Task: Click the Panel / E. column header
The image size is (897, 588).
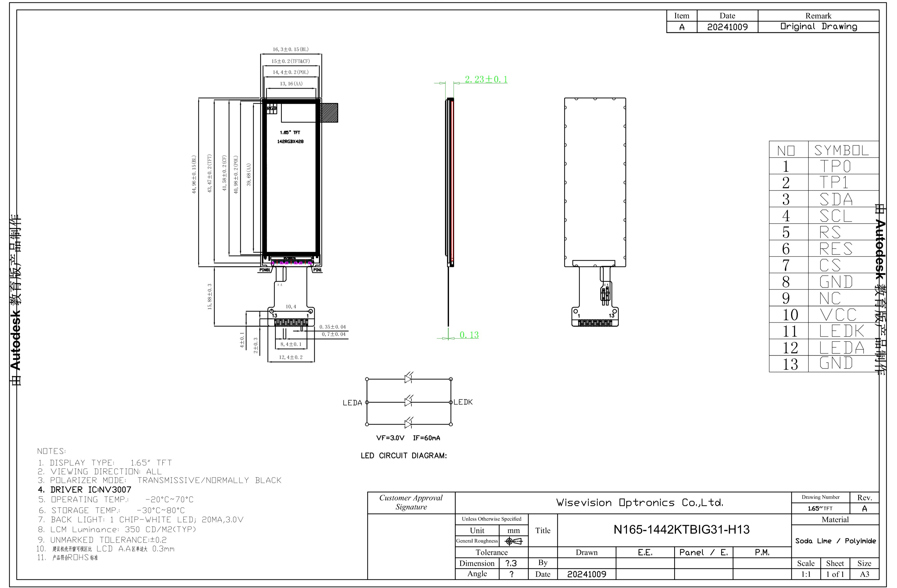Action: point(703,552)
